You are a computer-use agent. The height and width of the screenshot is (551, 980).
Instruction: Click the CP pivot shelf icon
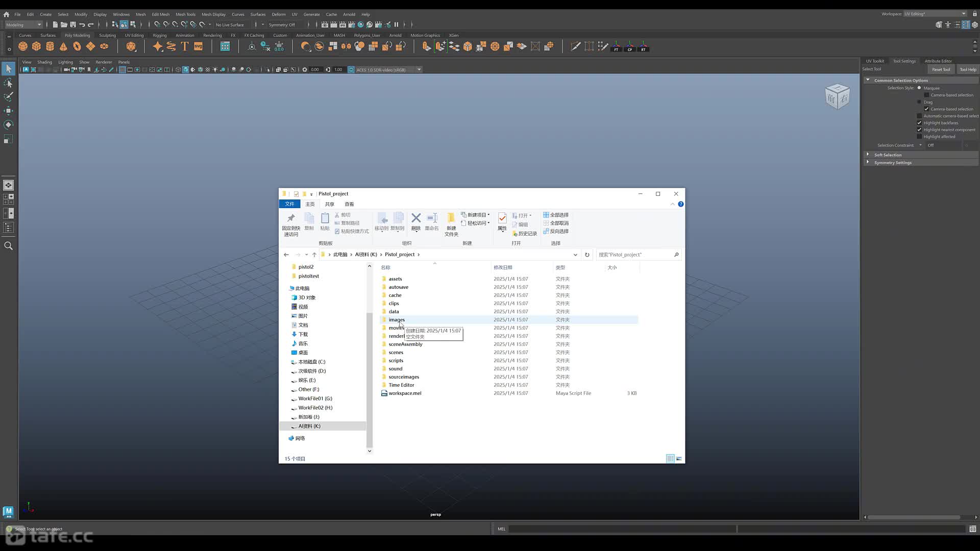(x=630, y=46)
